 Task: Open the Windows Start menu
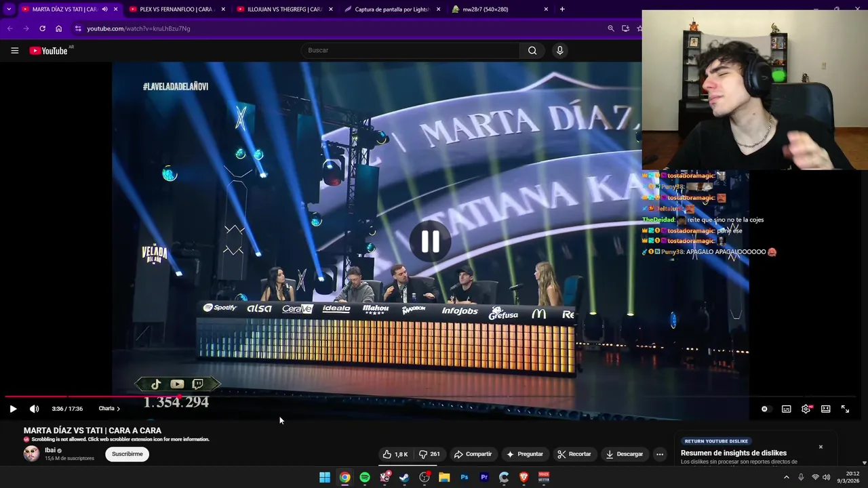[x=325, y=477]
